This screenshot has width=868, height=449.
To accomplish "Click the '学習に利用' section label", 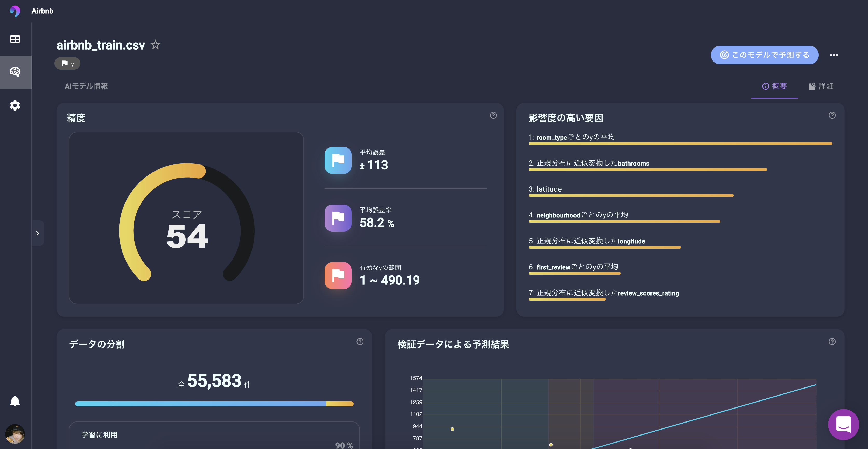I will click(x=99, y=435).
